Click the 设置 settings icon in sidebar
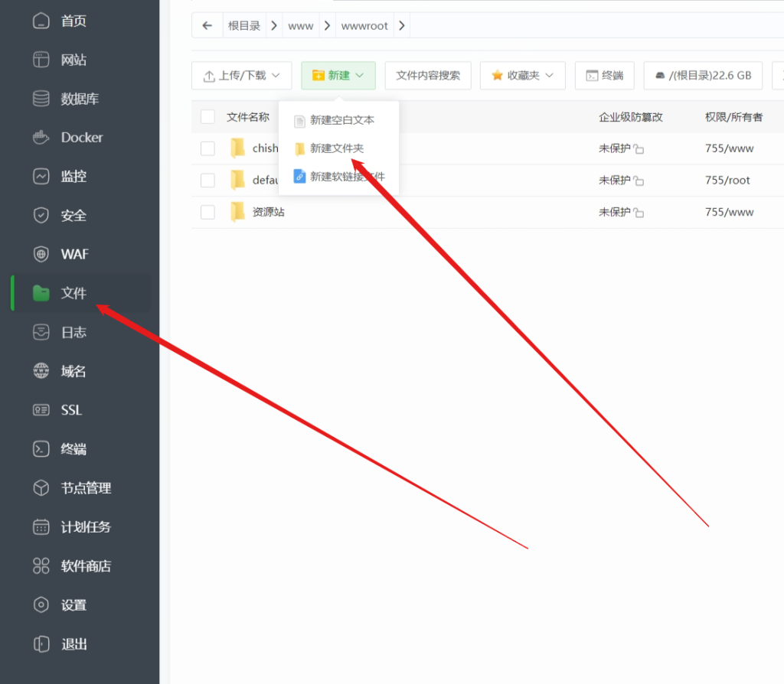 [x=41, y=605]
